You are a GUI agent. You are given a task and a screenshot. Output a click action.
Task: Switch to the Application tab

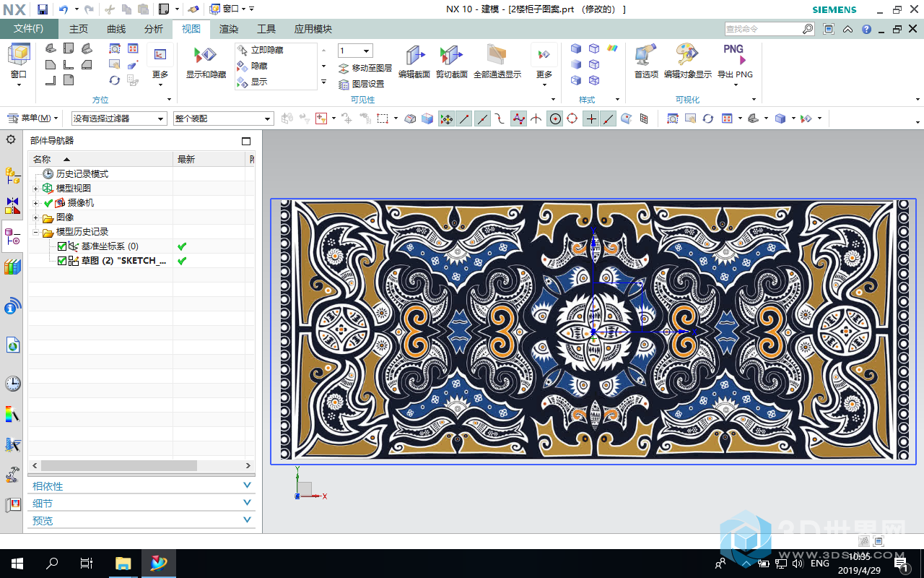[313, 29]
